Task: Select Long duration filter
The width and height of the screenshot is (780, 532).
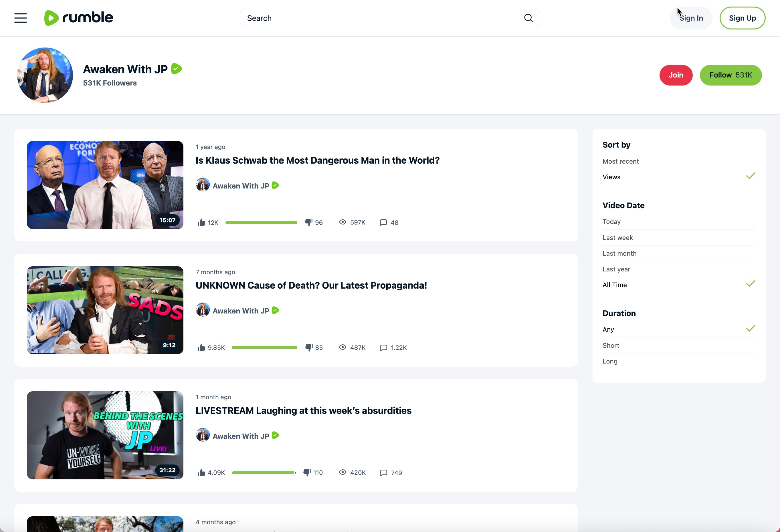Action: point(609,361)
